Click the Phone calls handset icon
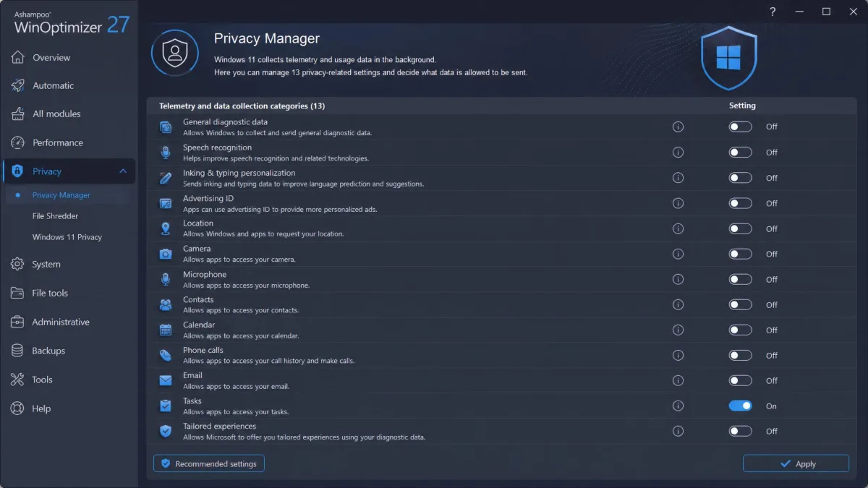The image size is (868, 488). pos(166,355)
